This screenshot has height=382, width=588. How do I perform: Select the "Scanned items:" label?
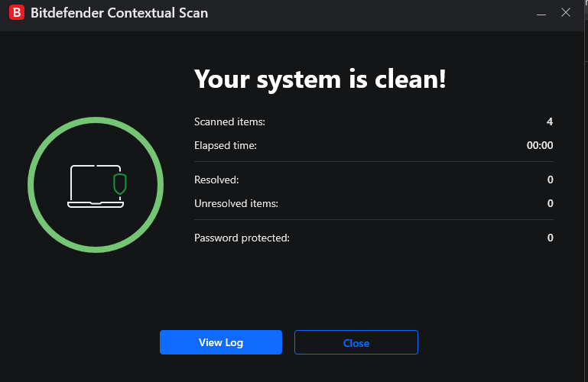[x=229, y=122]
